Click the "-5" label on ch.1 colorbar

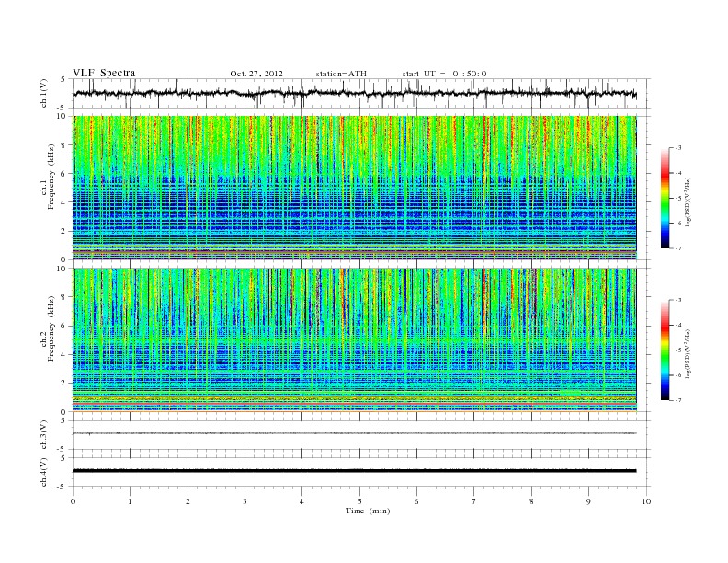coord(678,199)
